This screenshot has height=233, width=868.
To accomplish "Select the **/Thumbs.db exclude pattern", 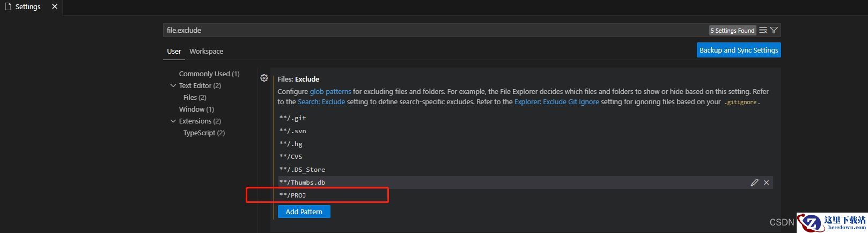I will click(526, 183).
